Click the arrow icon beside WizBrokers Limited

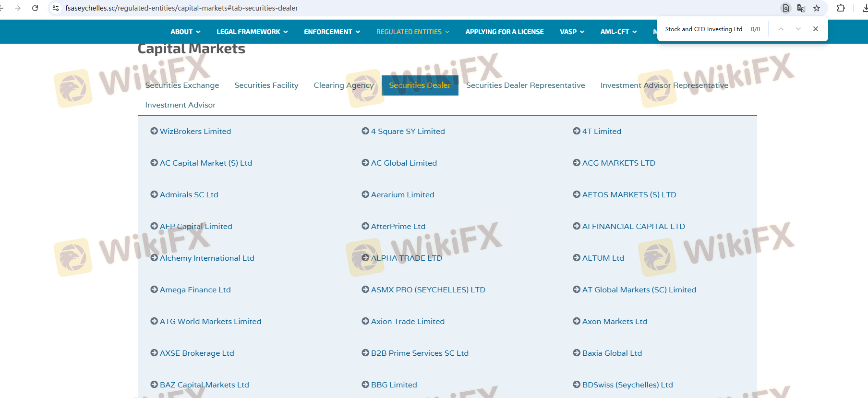pyautogui.click(x=154, y=131)
